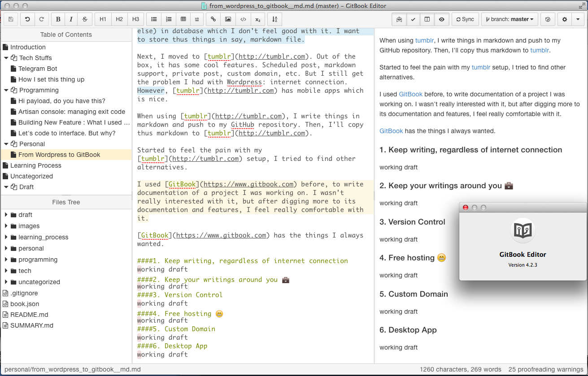Image resolution: width=588 pixels, height=376 pixels.
Task: Click the A-Z sort icon
Action: pyautogui.click(x=275, y=19)
